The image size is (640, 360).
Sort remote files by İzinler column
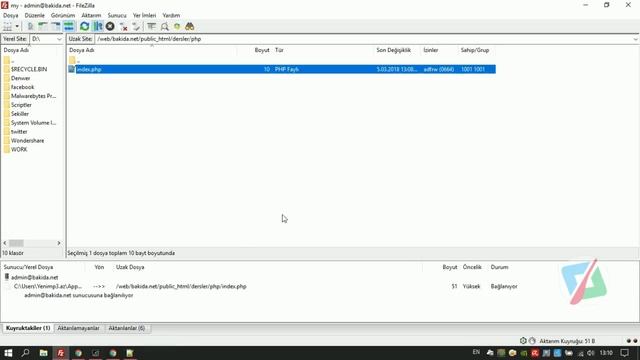pyautogui.click(x=440, y=50)
